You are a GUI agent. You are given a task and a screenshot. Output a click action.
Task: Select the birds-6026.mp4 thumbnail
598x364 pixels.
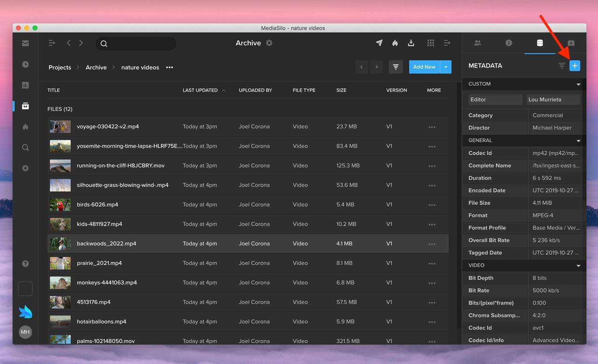60,204
